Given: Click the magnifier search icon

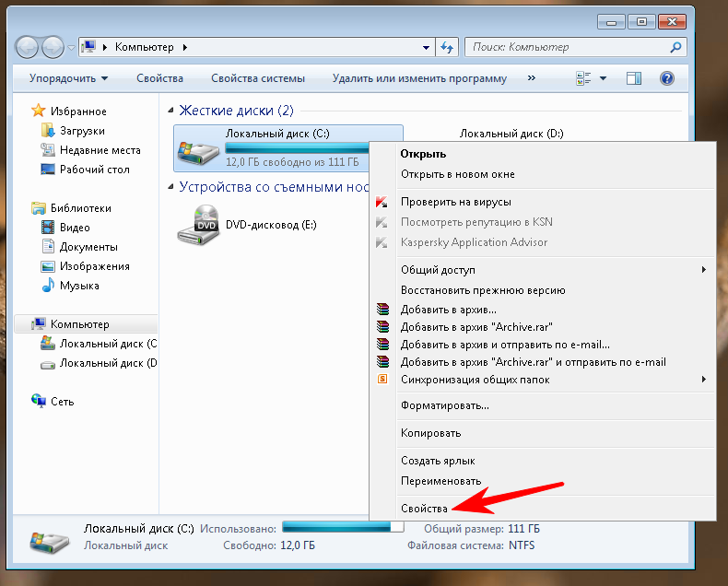Looking at the screenshot, I should click(676, 47).
